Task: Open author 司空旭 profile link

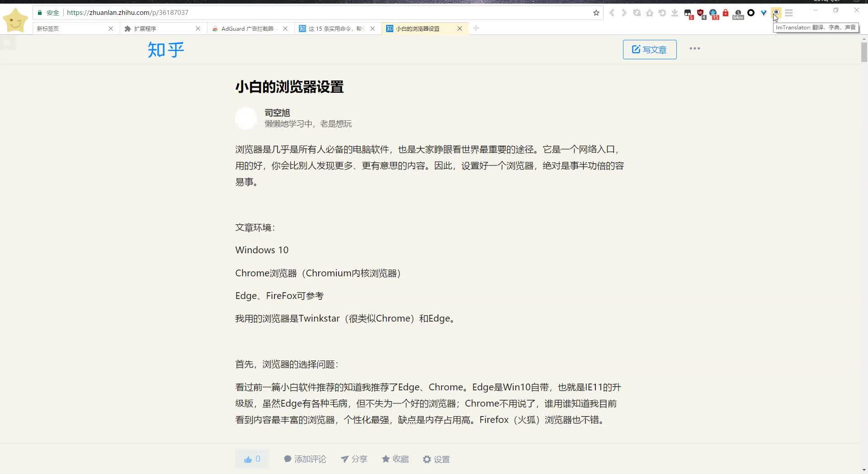Action: pos(277,113)
